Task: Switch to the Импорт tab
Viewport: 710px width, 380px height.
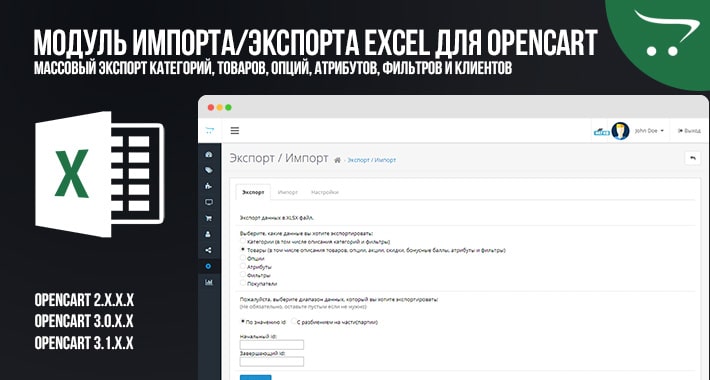Action: pos(288,192)
